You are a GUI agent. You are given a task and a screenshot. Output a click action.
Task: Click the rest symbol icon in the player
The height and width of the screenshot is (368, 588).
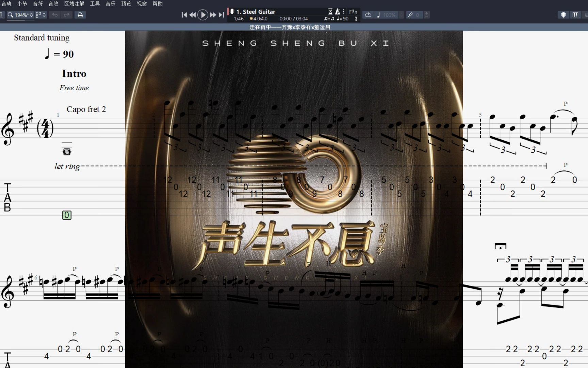(x=356, y=19)
